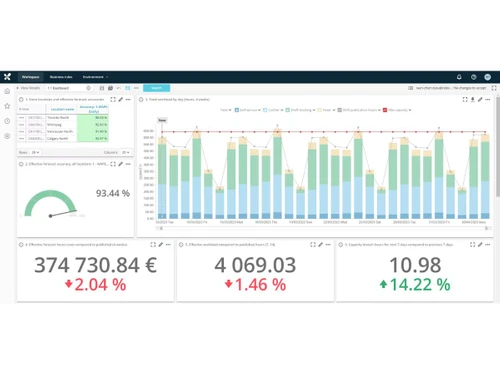Click the list icon beside the scenario name

click(x=410, y=88)
